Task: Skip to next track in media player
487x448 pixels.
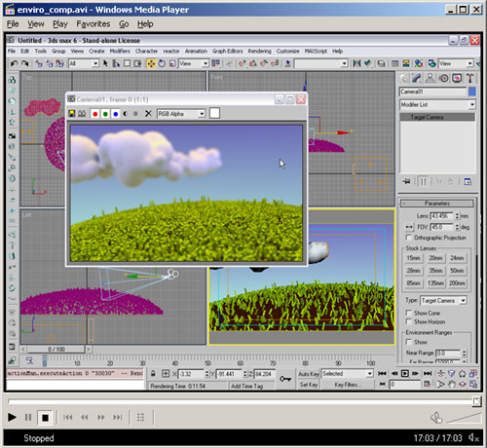Action: point(118,417)
